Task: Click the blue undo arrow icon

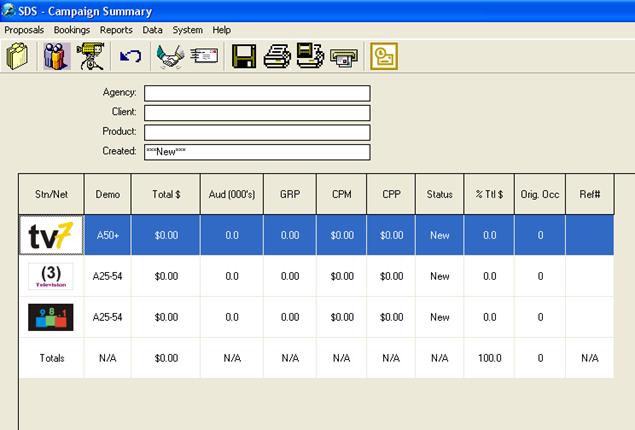Action: point(130,56)
